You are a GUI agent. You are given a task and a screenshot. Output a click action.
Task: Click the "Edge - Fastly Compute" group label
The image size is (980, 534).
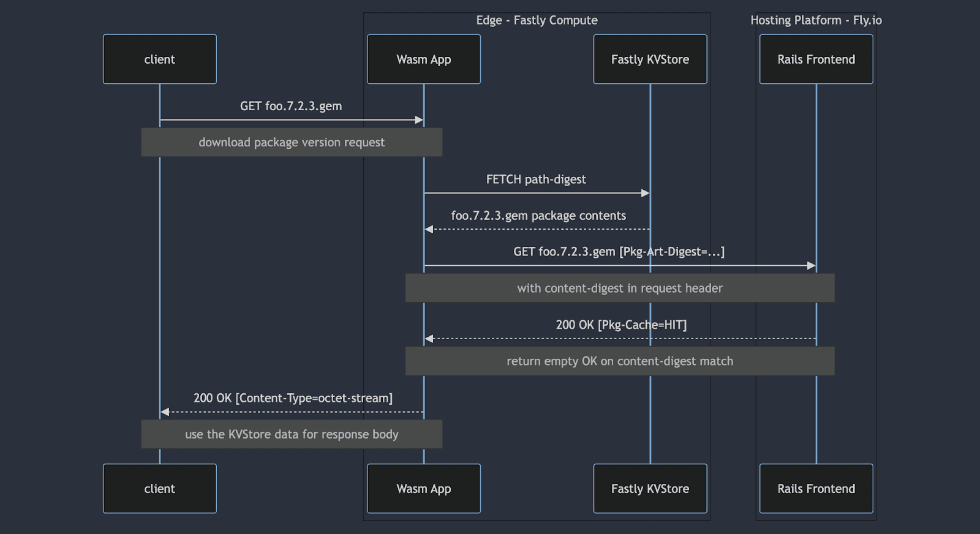pyautogui.click(x=537, y=20)
